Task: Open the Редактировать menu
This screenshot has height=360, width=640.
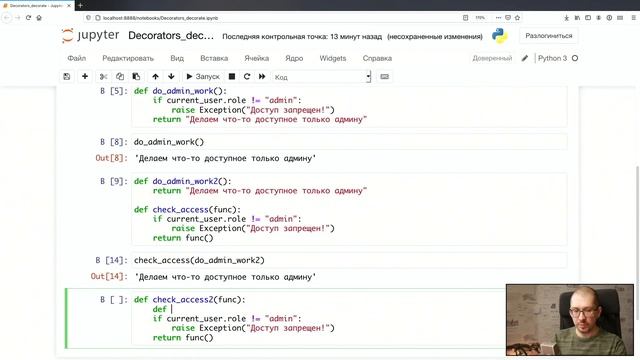Action: pos(128,58)
